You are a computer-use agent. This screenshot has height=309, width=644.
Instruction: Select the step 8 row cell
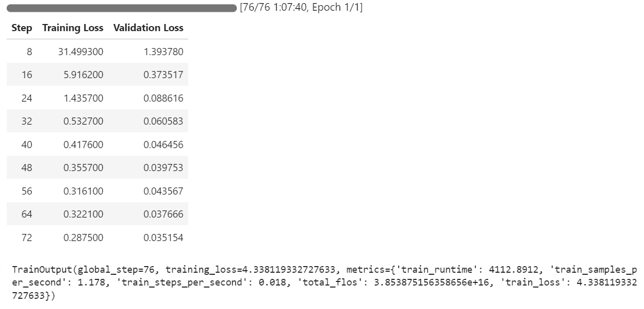[x=30, y=52]
